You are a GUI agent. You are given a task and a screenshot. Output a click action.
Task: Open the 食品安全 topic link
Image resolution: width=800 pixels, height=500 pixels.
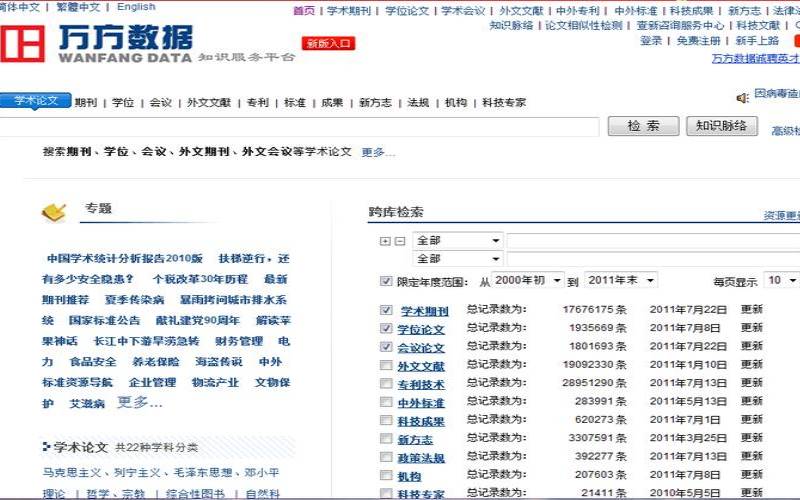click(93, 362)
